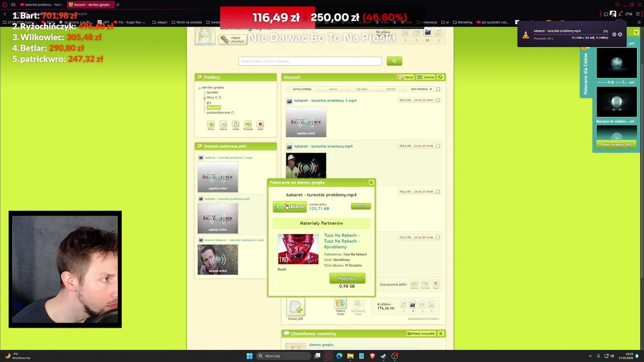The height and width of the screenshot is (362, 644).
Task: Open Brave browser from taskbar
Action: [x=372, y=356]
